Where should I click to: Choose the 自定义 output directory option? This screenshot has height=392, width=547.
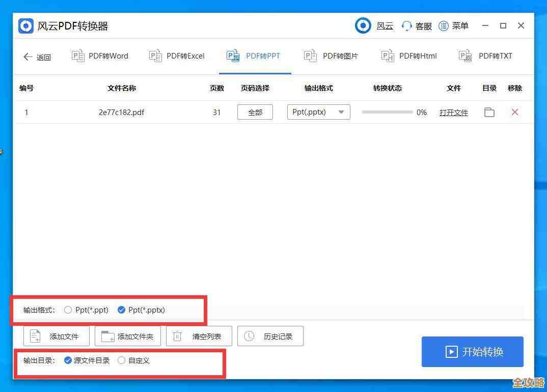pos(121,360)
